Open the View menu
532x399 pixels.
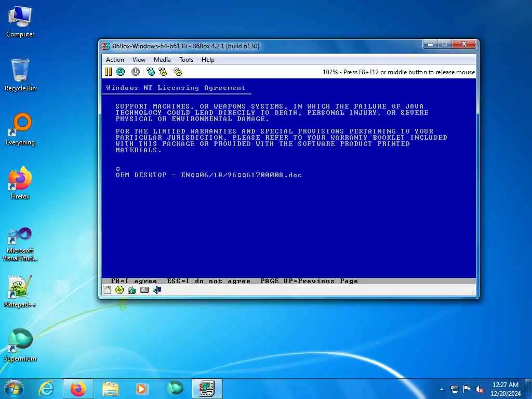click(139, 60)
